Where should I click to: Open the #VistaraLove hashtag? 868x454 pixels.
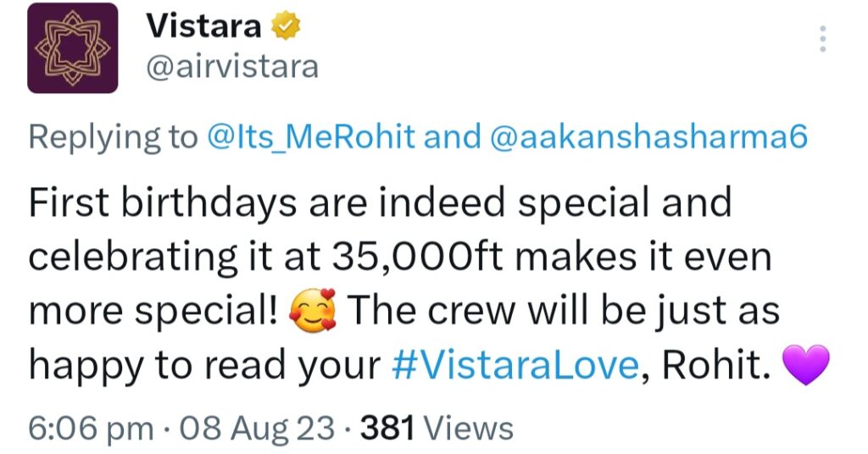point(515,364)
